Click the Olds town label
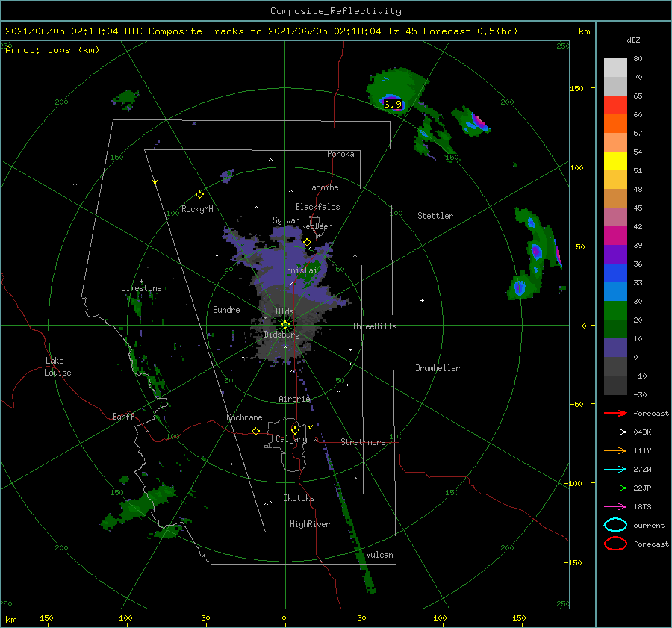The height and width of the screenshot is (628, 672). pos(284,311)
